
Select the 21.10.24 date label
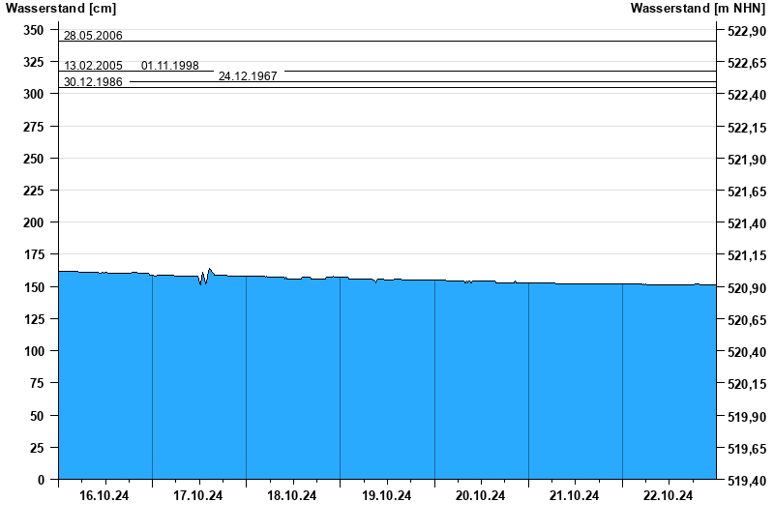pos(575,496)
